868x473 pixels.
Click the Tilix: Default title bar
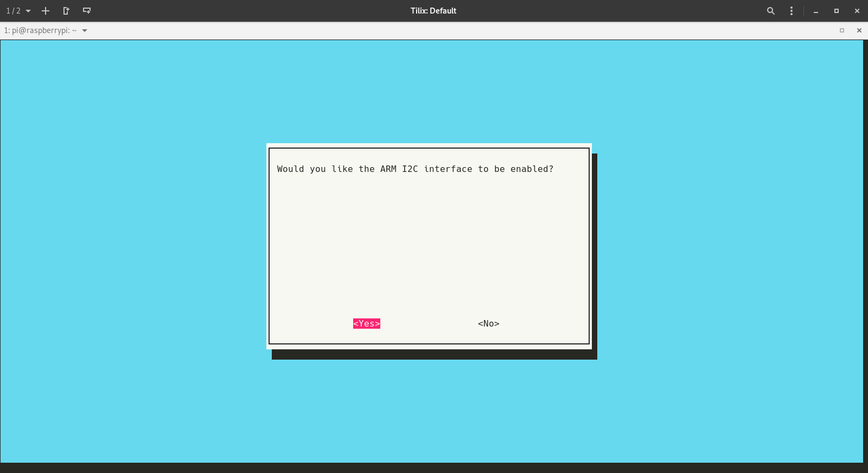(x=433, y=11)
